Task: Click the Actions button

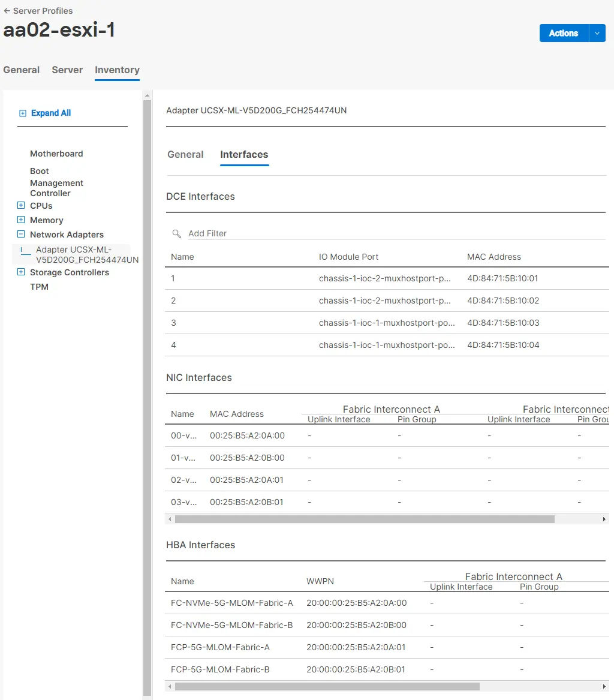Action: point(564,33)
